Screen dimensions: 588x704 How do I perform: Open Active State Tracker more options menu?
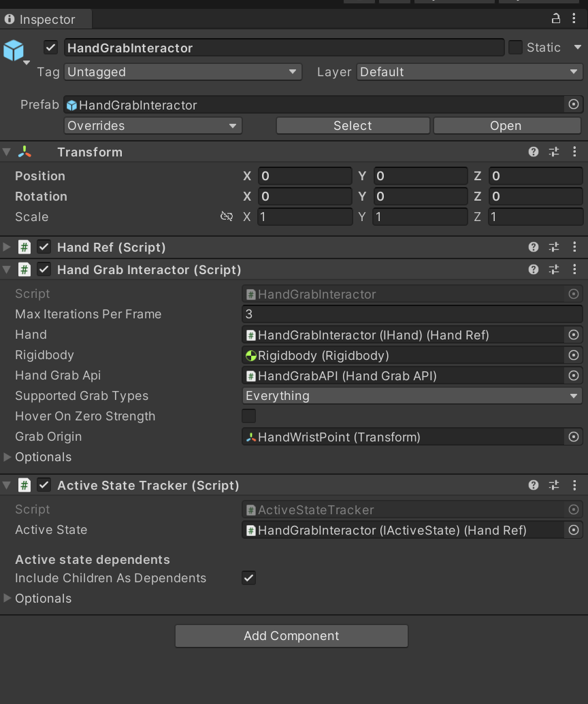point(574,485)
